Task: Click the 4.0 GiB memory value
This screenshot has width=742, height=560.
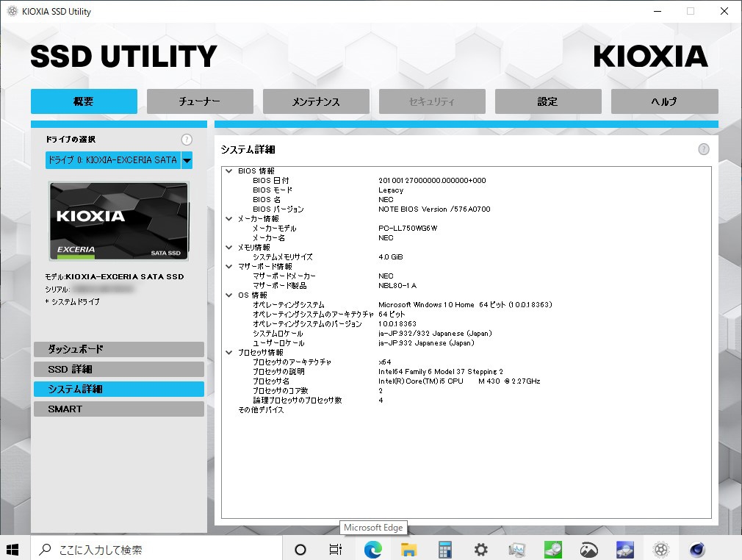Action: click(x=391, y=257)
